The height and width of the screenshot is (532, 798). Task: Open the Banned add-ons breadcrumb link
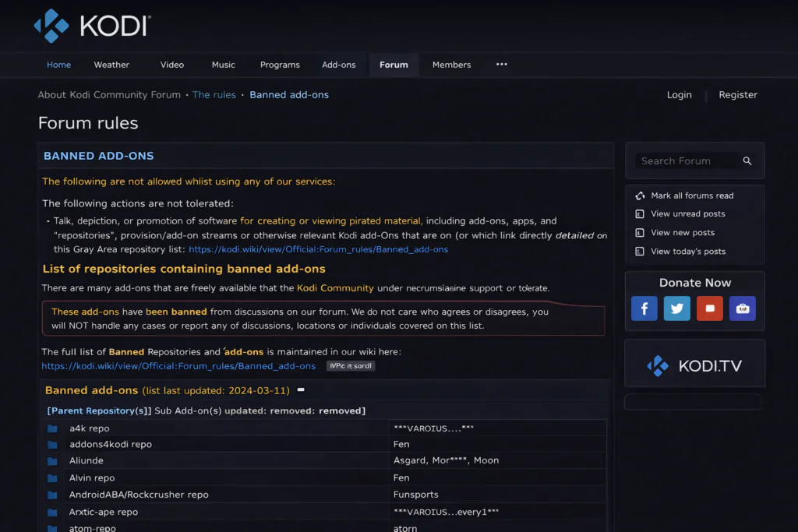(x=288, y=94)
